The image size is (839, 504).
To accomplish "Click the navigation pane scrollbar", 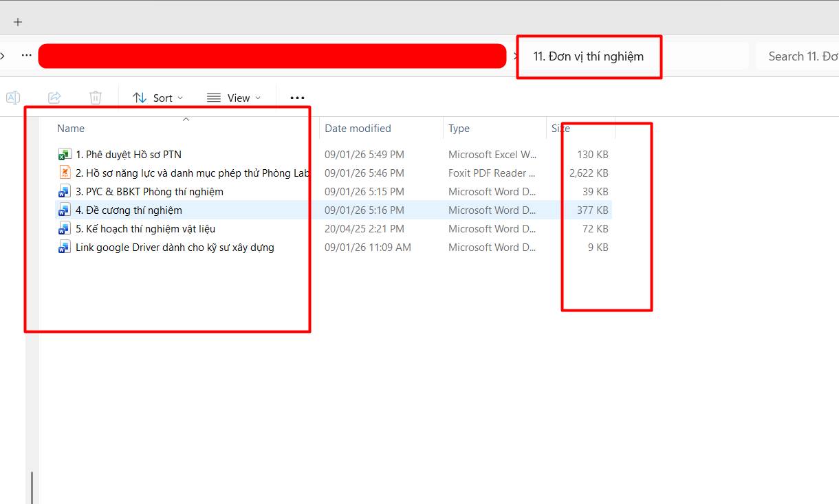I will click(32, 487).
